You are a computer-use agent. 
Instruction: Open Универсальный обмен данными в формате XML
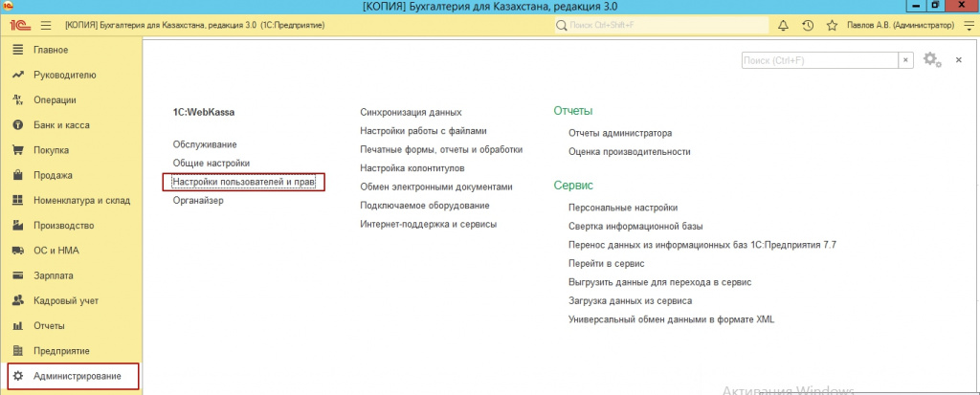(671, 319)
